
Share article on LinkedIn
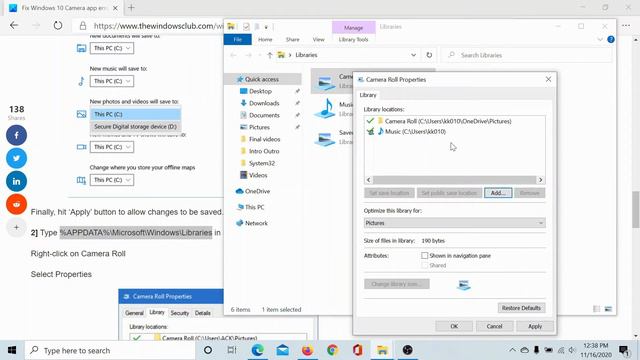pos(16,181)
